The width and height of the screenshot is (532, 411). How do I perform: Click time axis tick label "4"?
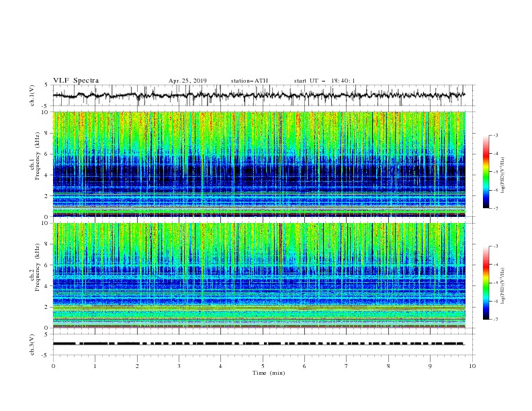(220, 366)
